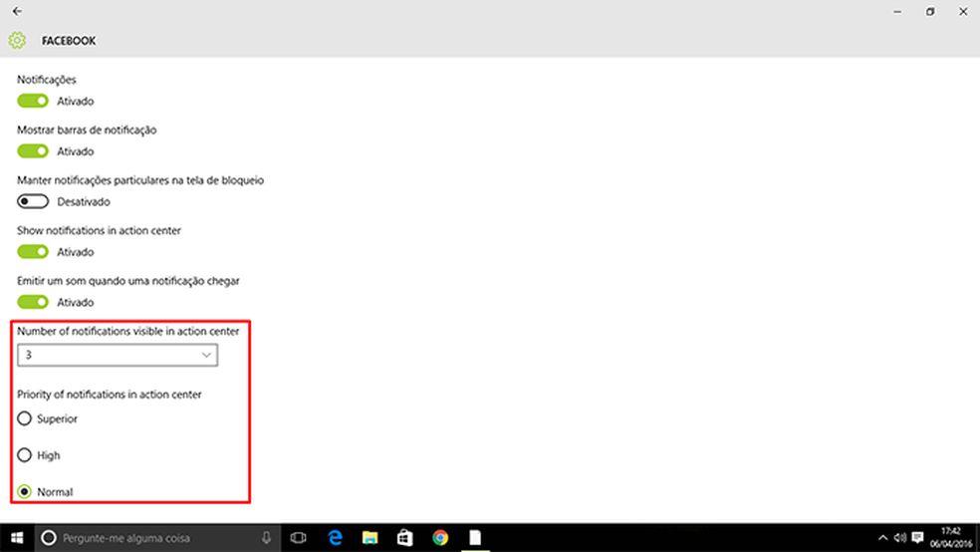Click the white document taskbar icon
980x552 pixels.
point(476,538)
